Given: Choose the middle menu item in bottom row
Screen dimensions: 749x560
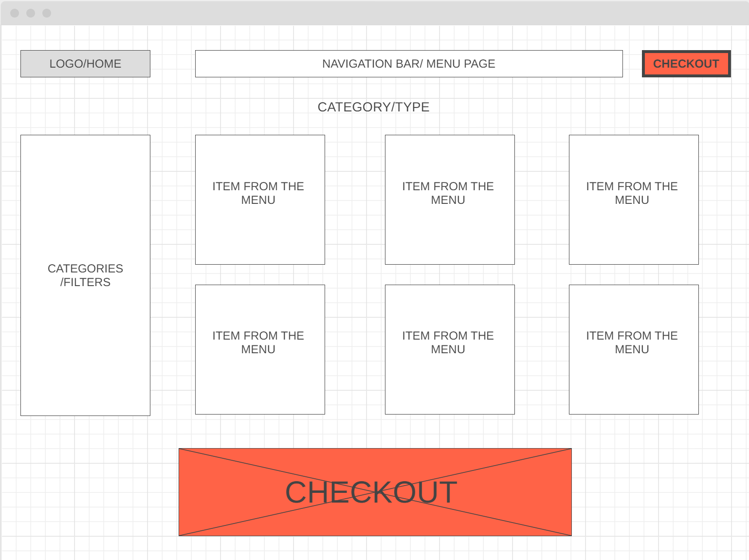Looking at the screenshot, I should (450, 349).
